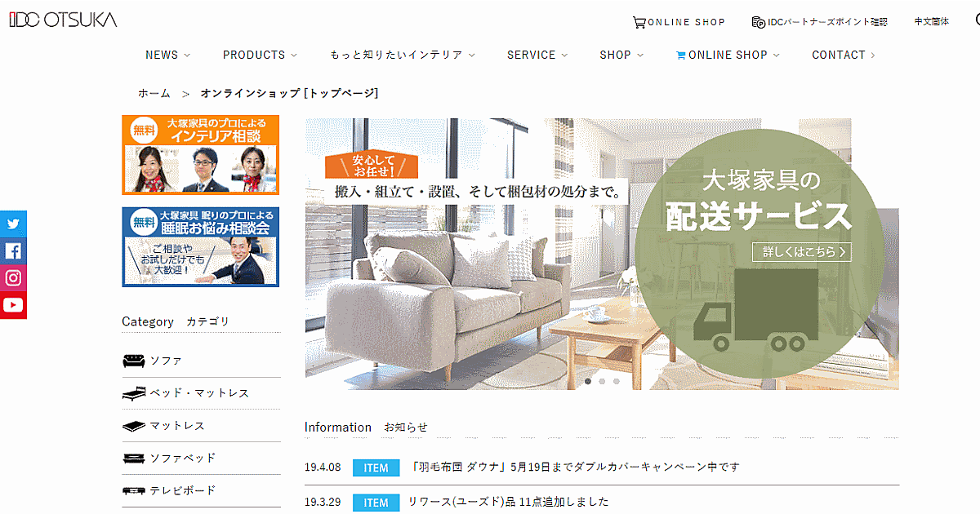This screenshot has width=980, height=514.
Task: Select the bed and mattress category icon
Action: coord(134,393)
